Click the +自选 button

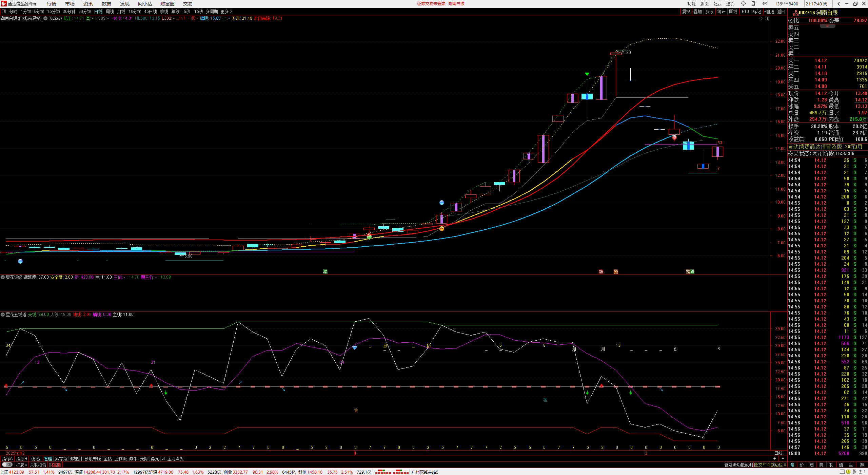tap(769, 12)
